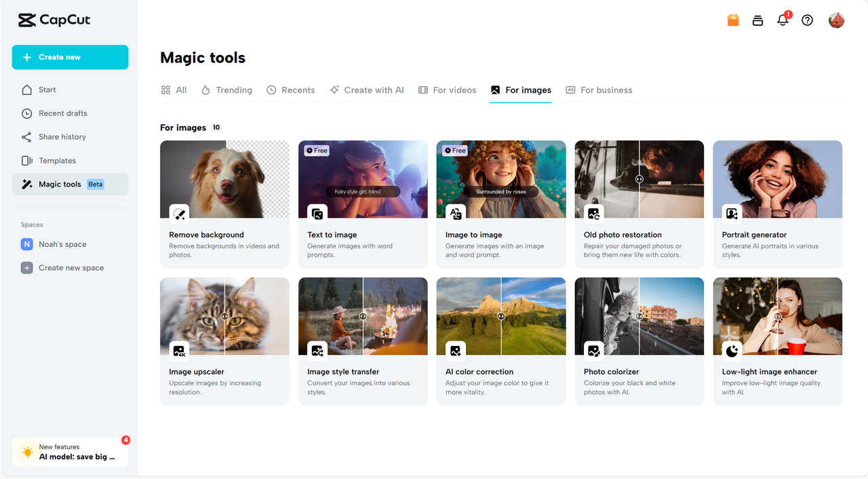Open the storage stack icon in header

click(757, 20)
